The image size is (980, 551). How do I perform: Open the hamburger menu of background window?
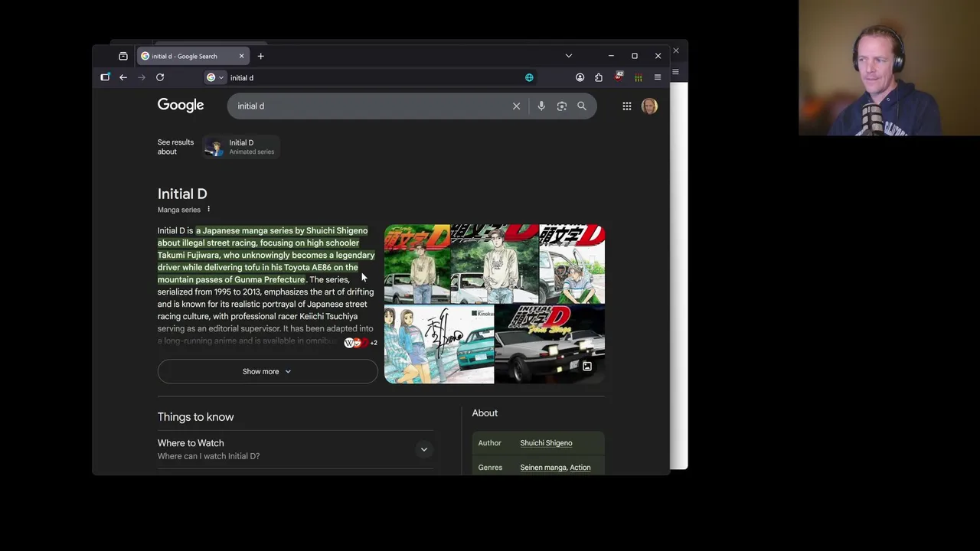pyautogui.click(x=675, y=72)
